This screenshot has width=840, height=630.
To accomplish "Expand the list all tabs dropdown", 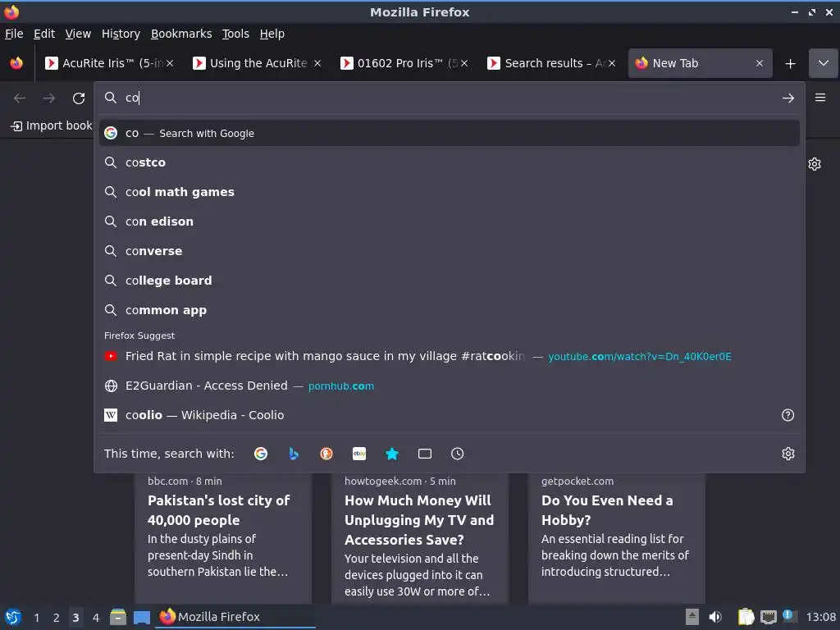I will pos(824,63).
